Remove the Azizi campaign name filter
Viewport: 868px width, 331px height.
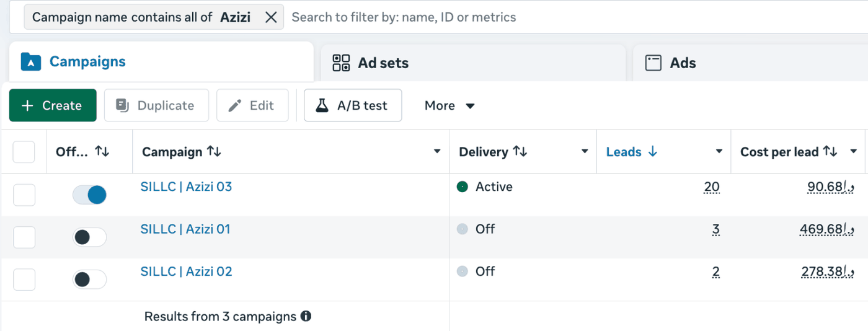pos(271,17)
